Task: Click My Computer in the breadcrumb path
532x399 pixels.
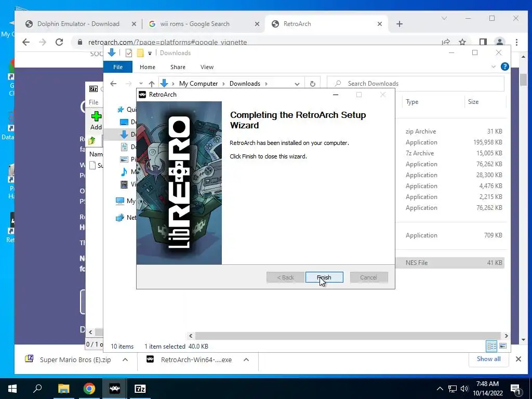Action: (x=198, y=84)
